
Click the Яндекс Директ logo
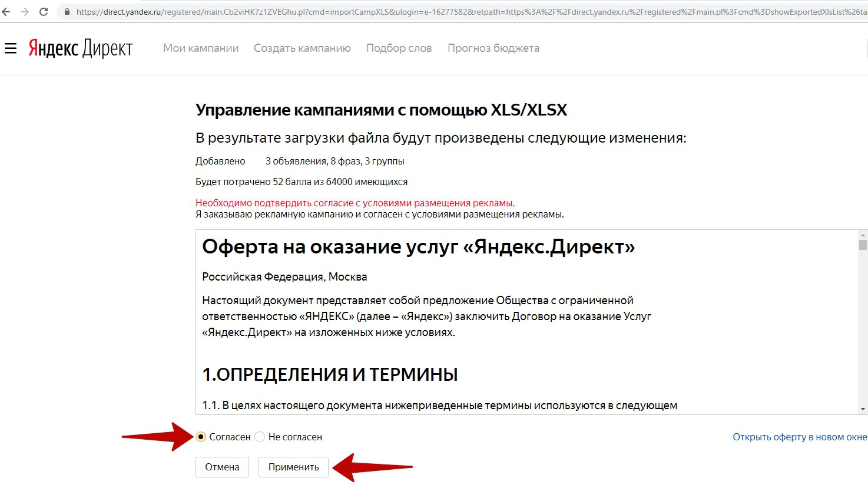click(x=81, y=48)
